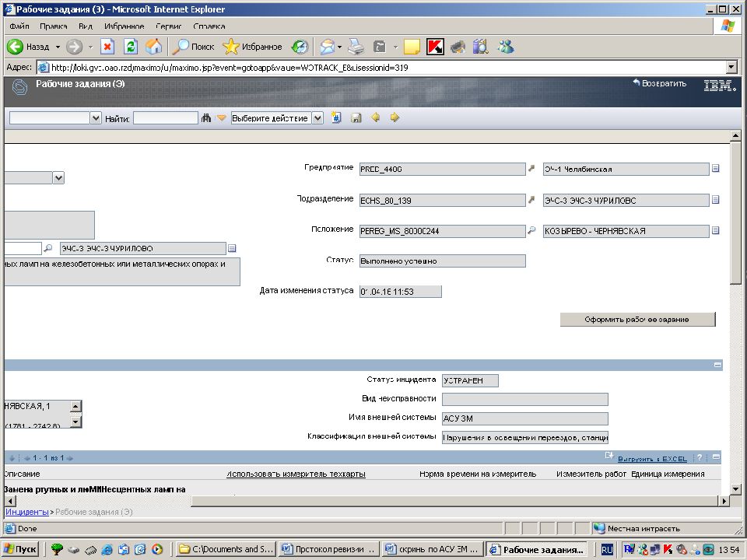This screenshot has height=560, width=747.
Task: Open the quick search menu arrow icon
Action: 221,117
